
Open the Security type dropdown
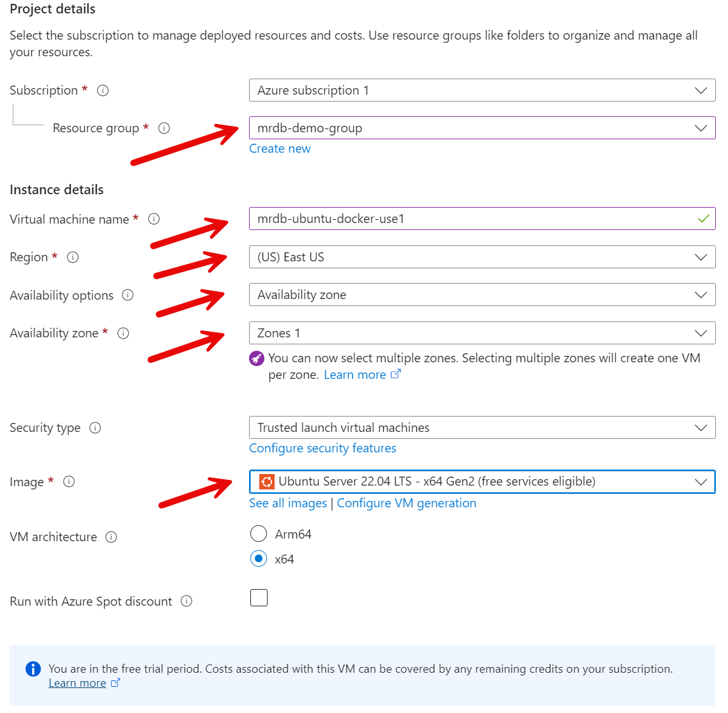point(482,427)
